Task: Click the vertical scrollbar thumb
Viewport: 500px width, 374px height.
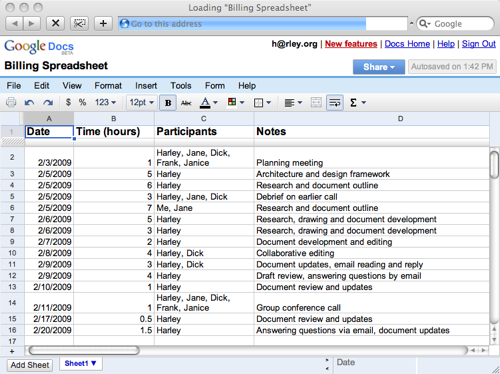Action: (494, 164)
